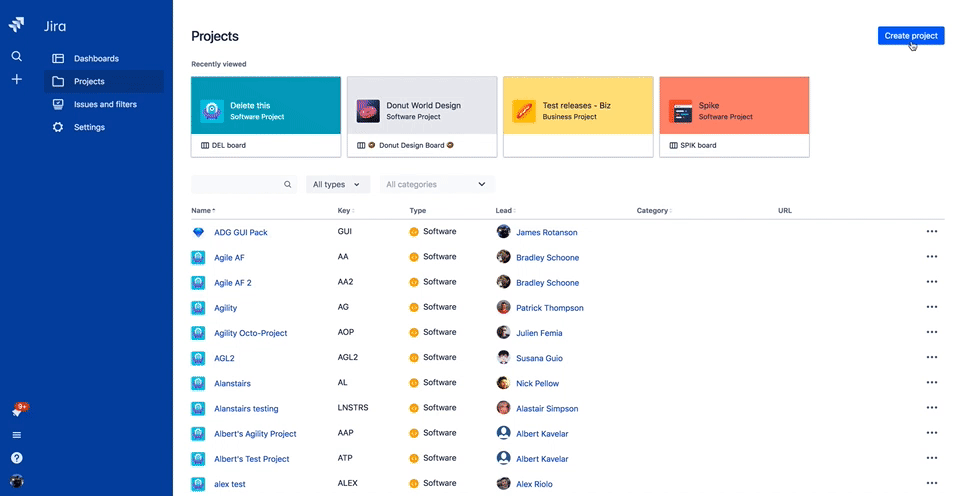The width and height of the screenshot is (960, 496).
Task: Open notifications icon with 9+ badge
Action: (x=19, y=410)
